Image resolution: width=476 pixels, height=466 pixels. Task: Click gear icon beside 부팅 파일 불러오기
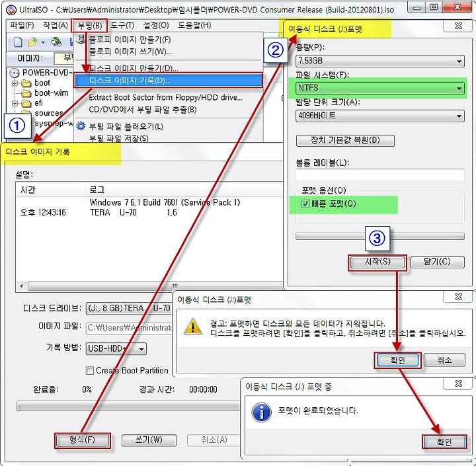coord(81,126)
